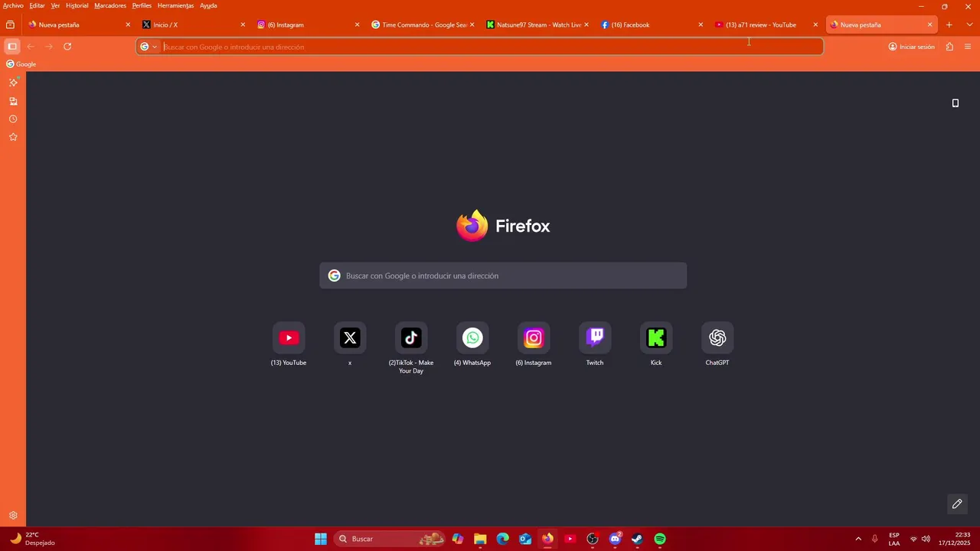Click the Google bookmark in the bookmarks bar
Image resolution: width=980 pixels, height=551 pixels.
click(x=21, y=64)
